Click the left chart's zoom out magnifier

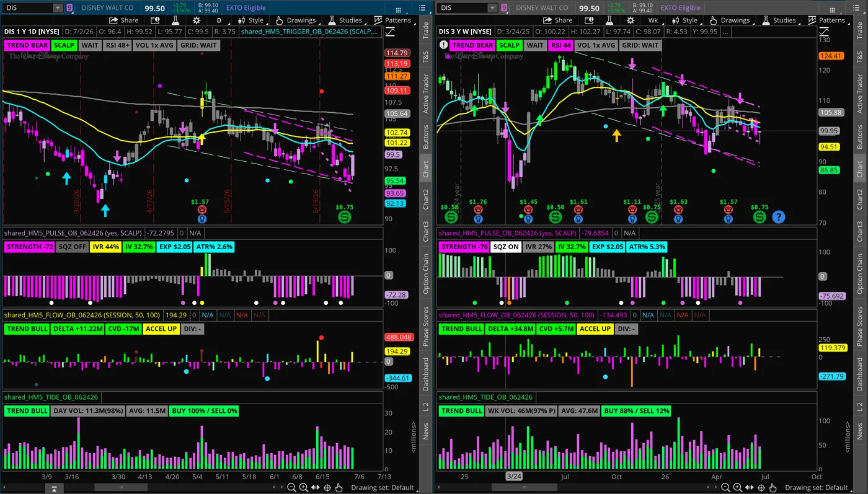(291, 487)
